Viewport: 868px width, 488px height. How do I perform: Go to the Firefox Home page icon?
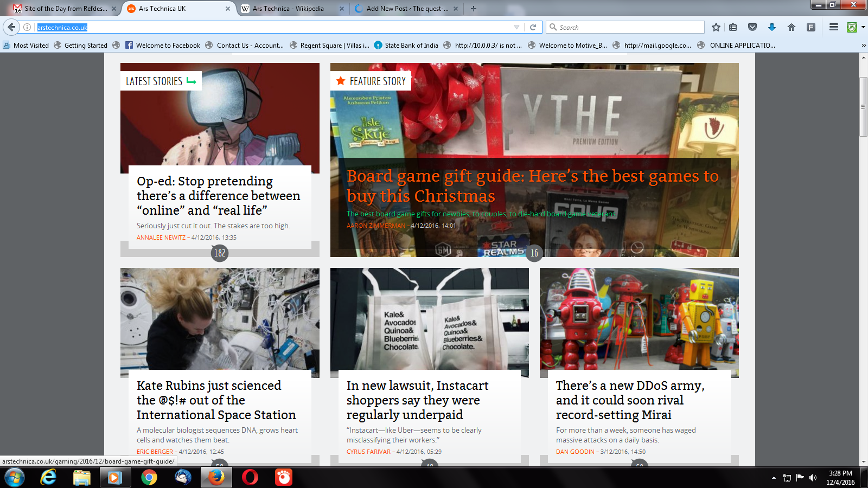coord(792,27)
